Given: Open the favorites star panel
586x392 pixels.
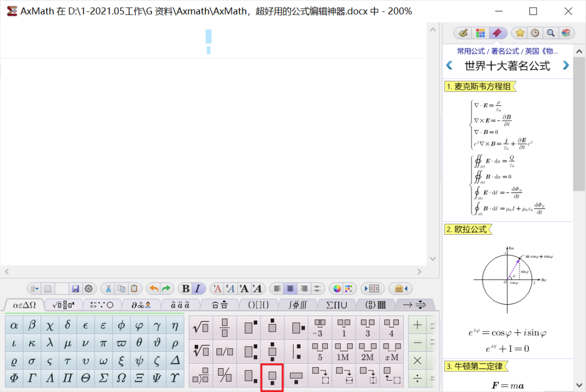Looking at the screenshot, I should click(519, 33).
